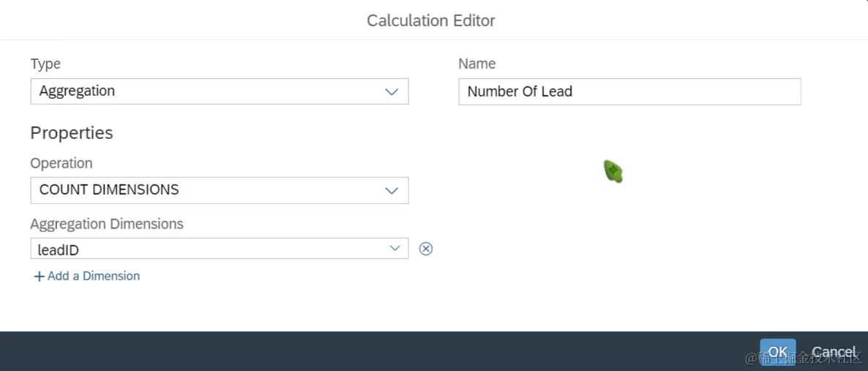
Task: Click the Type field label
Action: coord(45,64)
